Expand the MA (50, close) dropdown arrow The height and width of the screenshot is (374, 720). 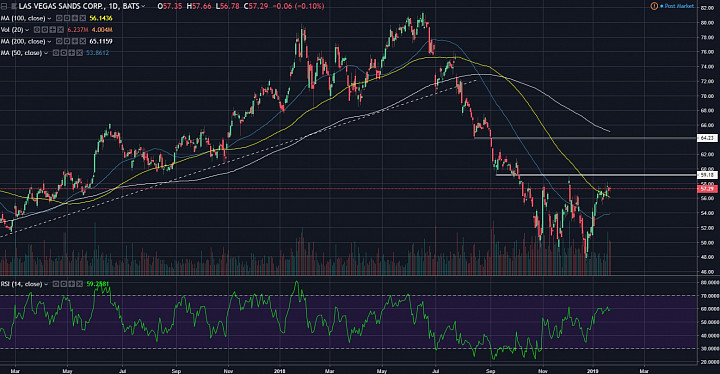click(x=46, y=53)
